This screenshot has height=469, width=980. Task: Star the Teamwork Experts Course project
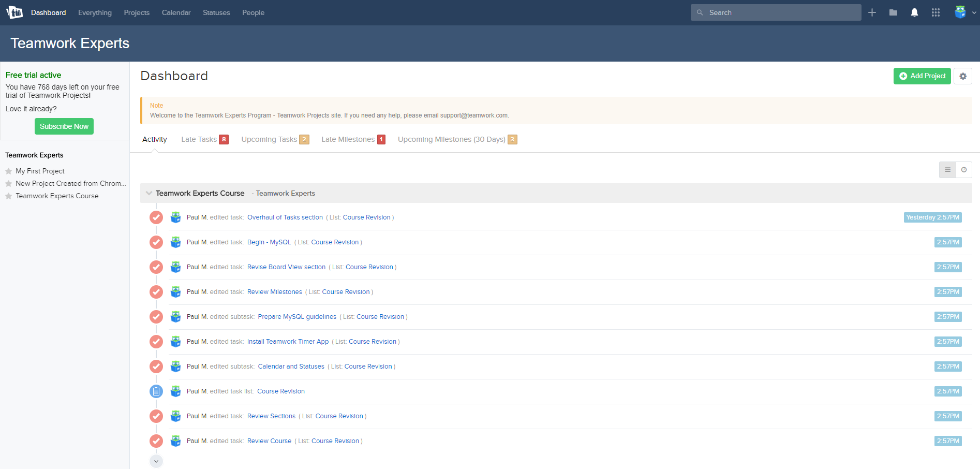tap(8, 196)
